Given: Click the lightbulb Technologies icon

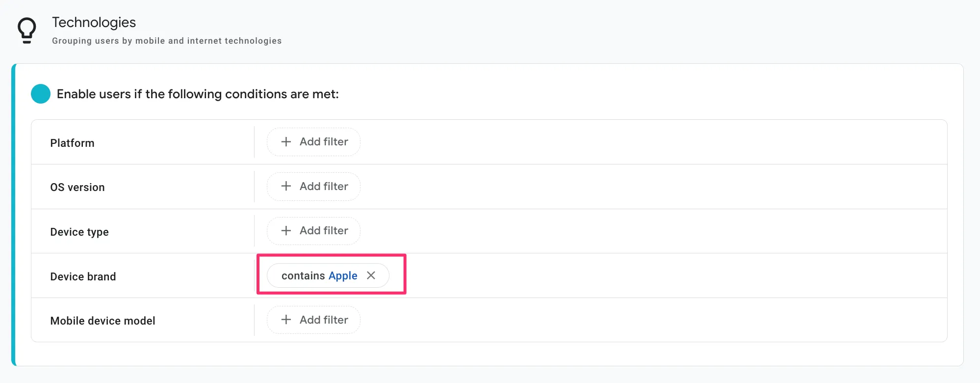Looking at the screenshot, I should [x=27, y=30].
